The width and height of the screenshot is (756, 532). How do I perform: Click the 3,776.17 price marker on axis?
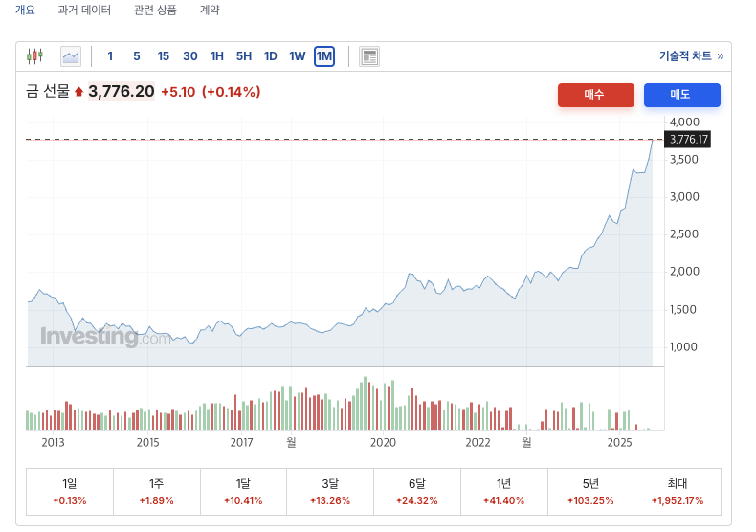(x=689, y=140)
